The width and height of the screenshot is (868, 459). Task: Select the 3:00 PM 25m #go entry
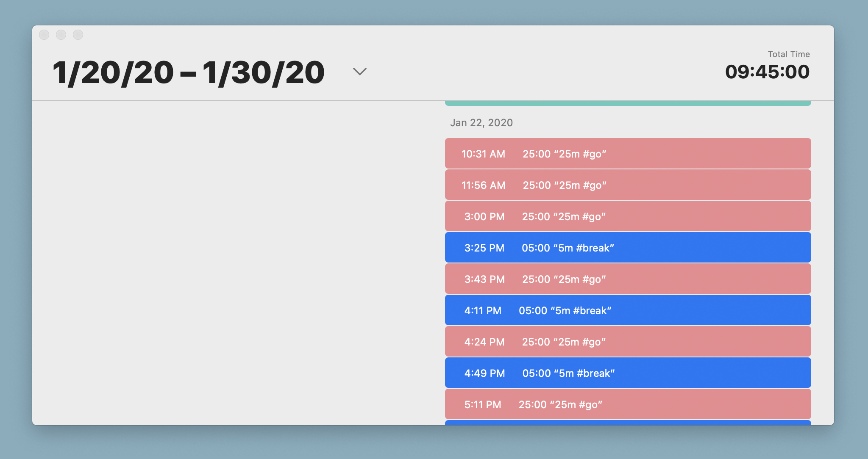tap(627, 216)
